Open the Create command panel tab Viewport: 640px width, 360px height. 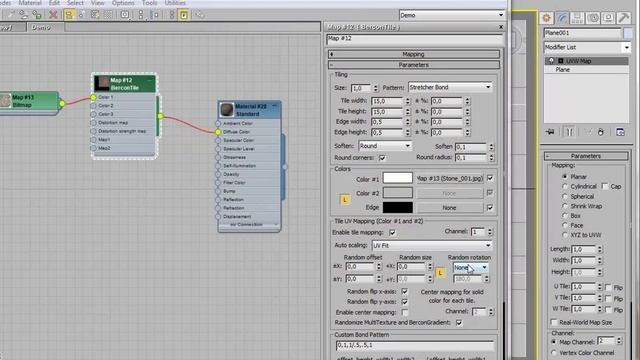[547, 18]
